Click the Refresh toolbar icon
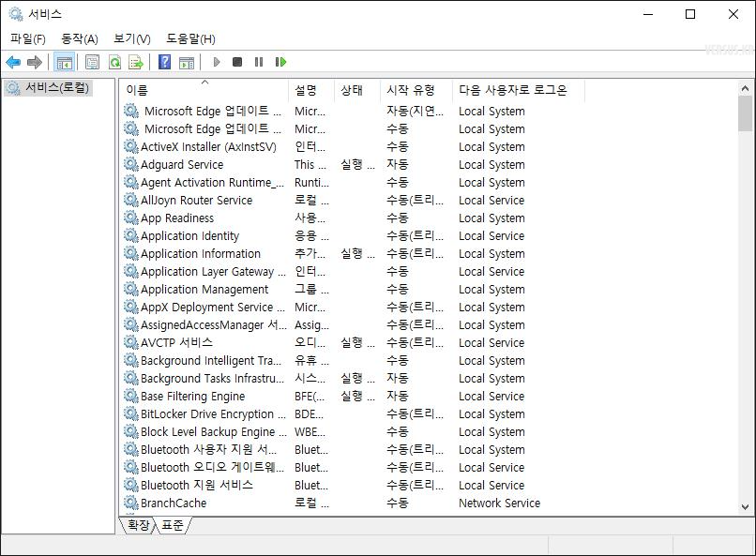Screen dimensions: 756x556 pos(114,62)
